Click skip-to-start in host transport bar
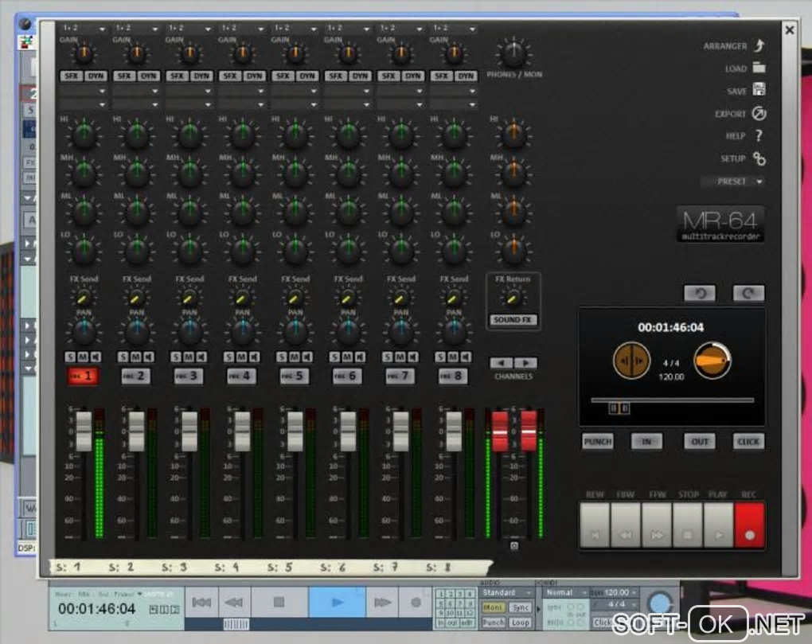The image size is (812, 644). pyautogui.click(x=201, y=602)
